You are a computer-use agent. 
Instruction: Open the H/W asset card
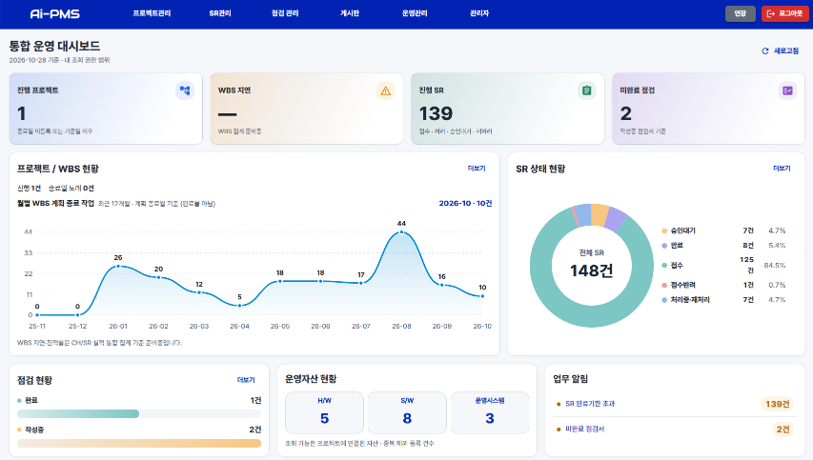tap(325, 412)
